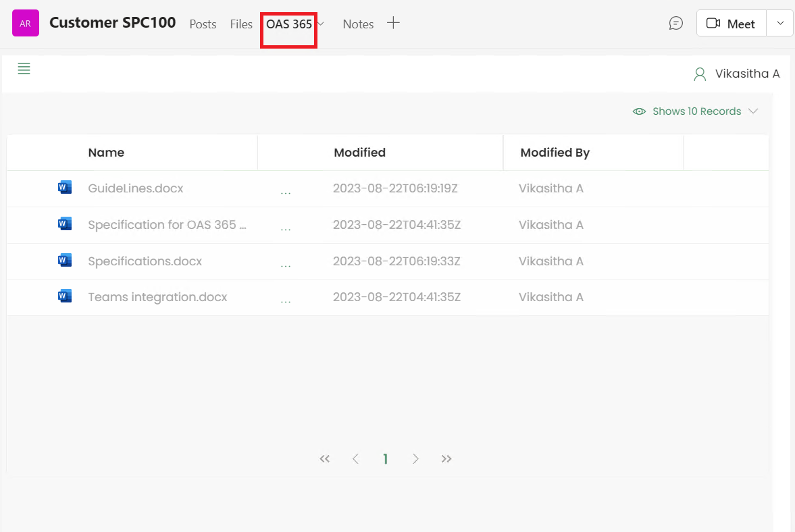Image resolution: width=795 pixels, height=532 pixels.
Task: Open GuideLines.docx file link
Action: (135, 188)
